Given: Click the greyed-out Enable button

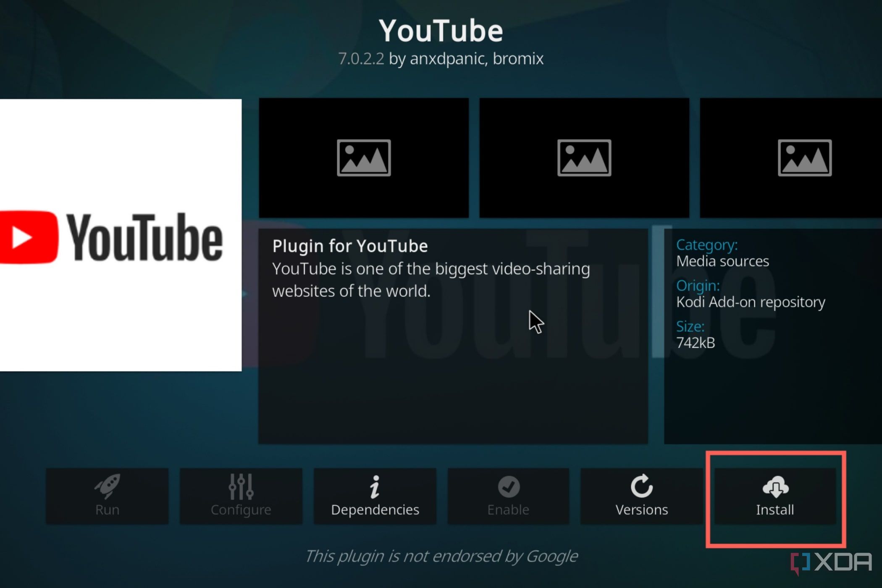Looking at the screenshot, I should 508,496.
